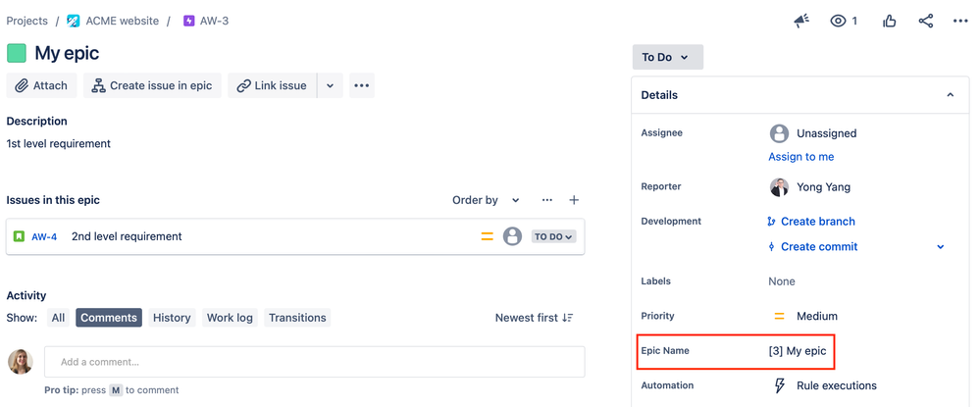The width and height of the screenshot is (980, 407).
Task: Expand the Development section chevron
Action: tap(941, 247)
